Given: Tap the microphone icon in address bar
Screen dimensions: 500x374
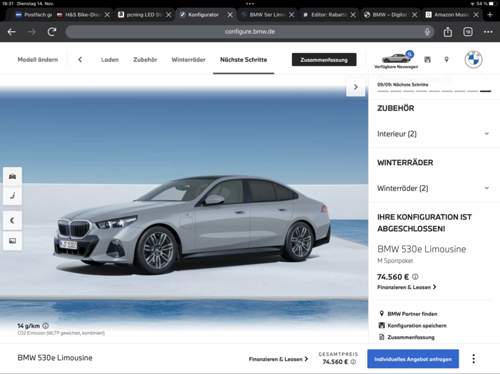Looking at the screenshot, I should (x=427, y=32).
